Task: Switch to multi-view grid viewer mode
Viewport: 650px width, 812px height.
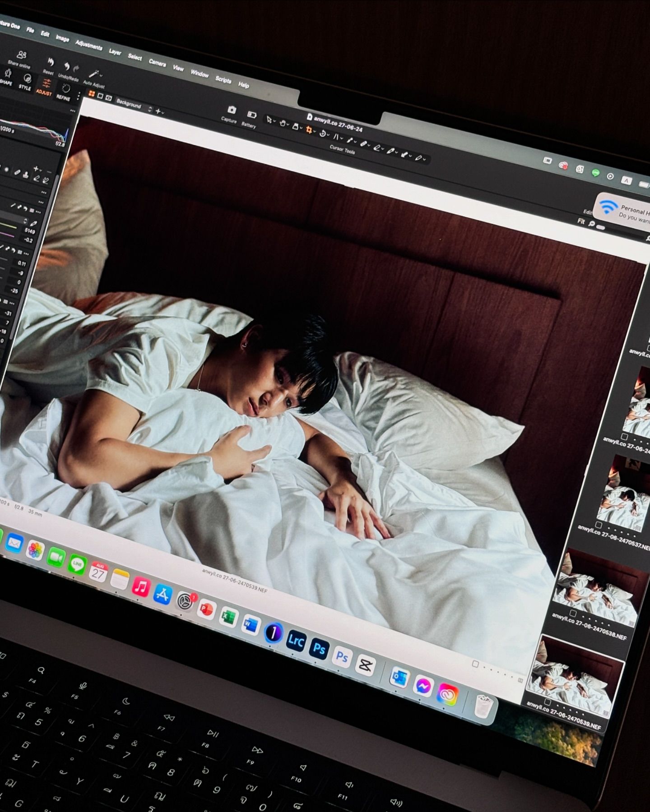Action: (x=92, y=94)
